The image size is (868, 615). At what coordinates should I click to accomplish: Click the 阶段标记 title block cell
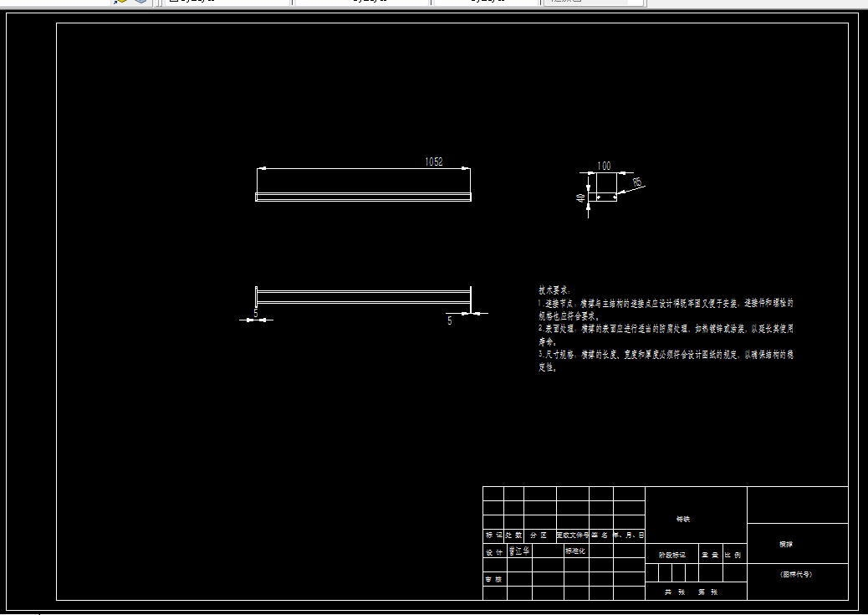click(672, 555)
